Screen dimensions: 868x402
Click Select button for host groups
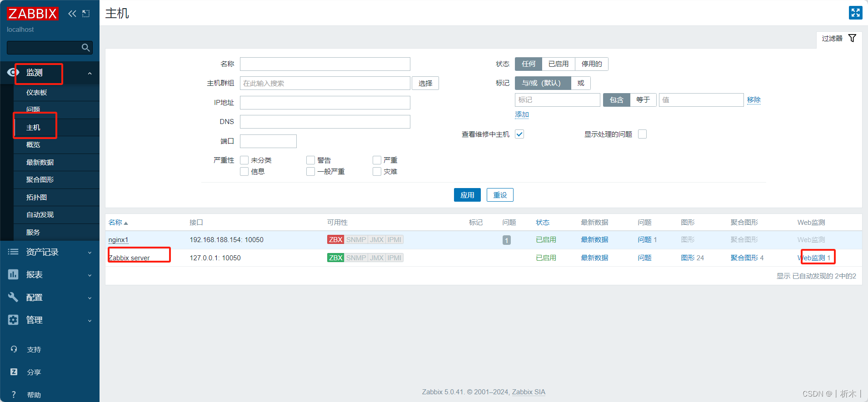[x=425, y=83]
